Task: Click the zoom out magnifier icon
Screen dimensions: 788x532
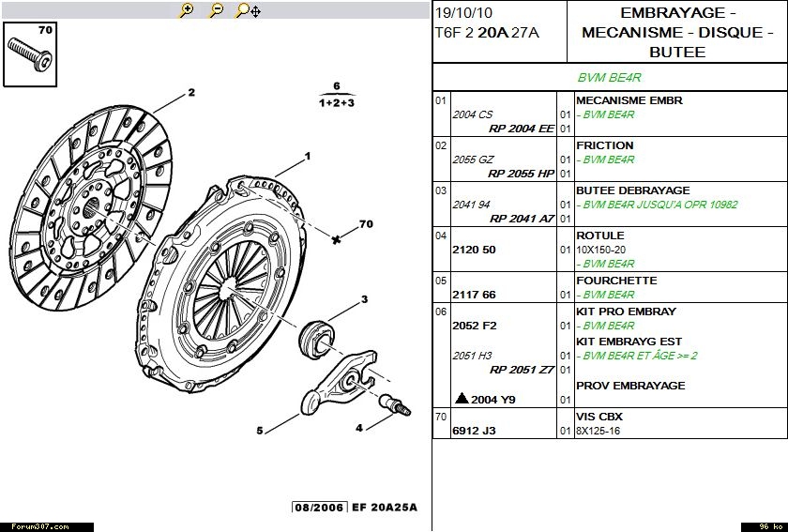Action: (x=216, y=10)
